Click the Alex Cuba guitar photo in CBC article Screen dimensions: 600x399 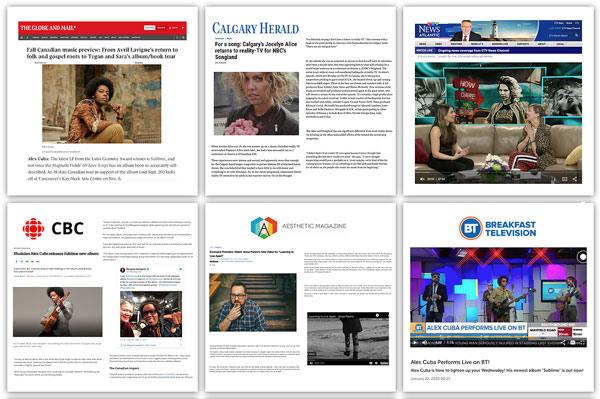pos(57,312)
